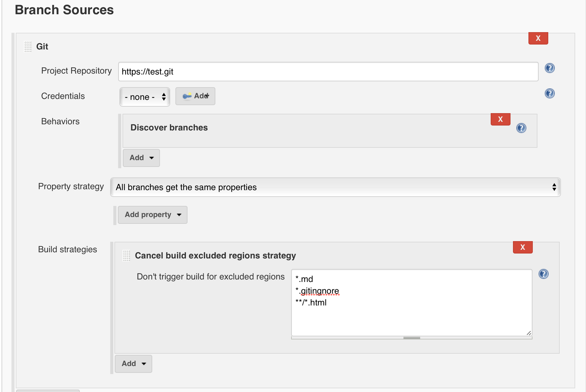Remove the Git branch source
Image resolution: width=586 pixels, height=392 pixels.
[x=538, y=38]
